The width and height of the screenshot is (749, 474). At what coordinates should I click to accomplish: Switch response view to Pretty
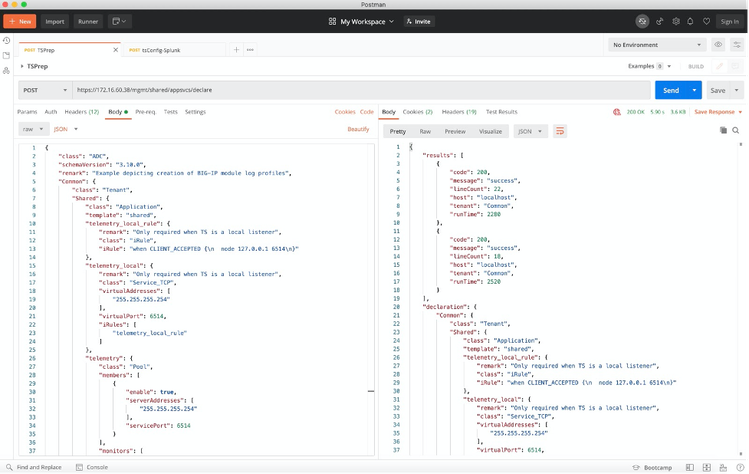click(x=398, y=131)
